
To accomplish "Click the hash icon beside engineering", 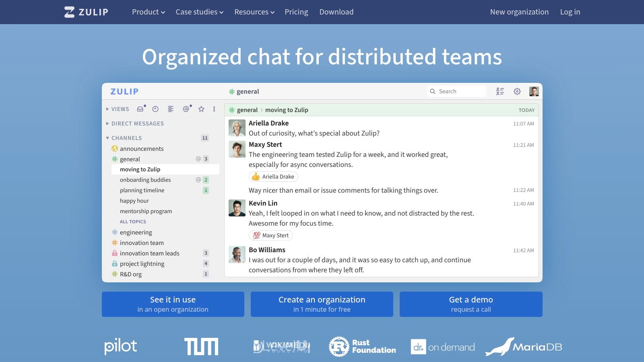I will pos(115,232).
